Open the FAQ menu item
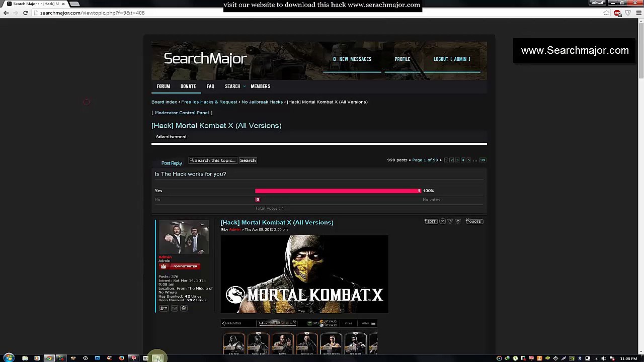This screenshot has width=644, height=362. (x=210, y=86)
